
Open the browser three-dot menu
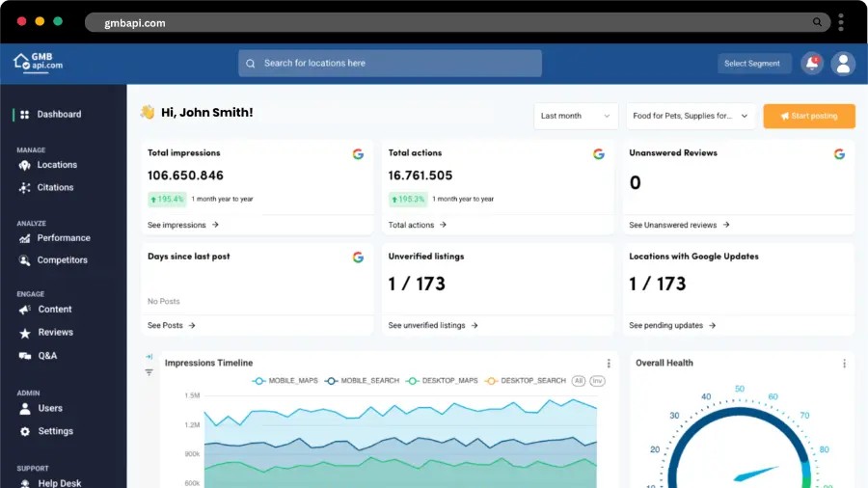841,22
